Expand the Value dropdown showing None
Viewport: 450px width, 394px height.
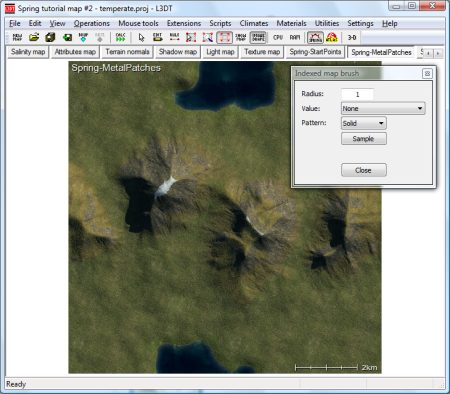click(383, 108)
